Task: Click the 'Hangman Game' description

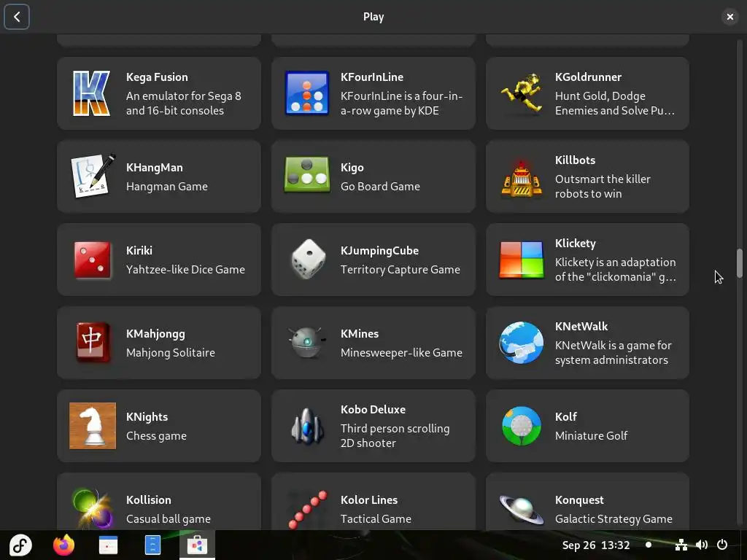Action: click(167, 186)
